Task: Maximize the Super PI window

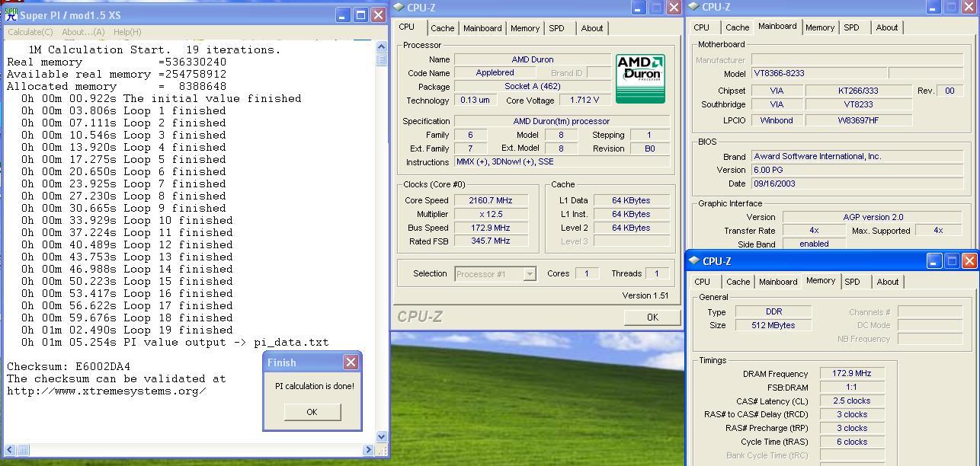Action: pyautogui.click(x=360, y=15)
